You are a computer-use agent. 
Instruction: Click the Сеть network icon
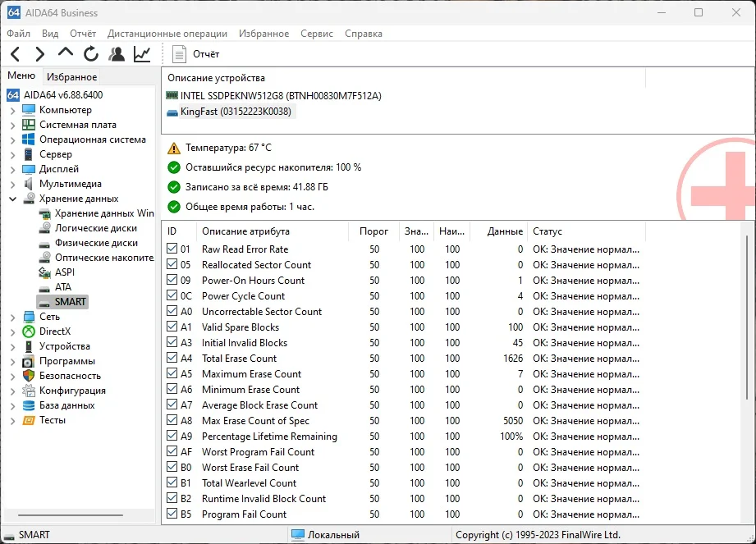(29, 317)
